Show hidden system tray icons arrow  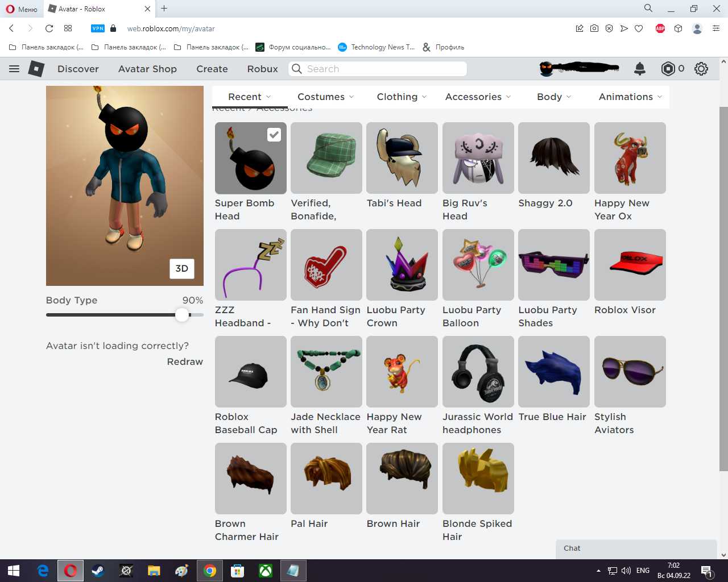coord(598,571)
